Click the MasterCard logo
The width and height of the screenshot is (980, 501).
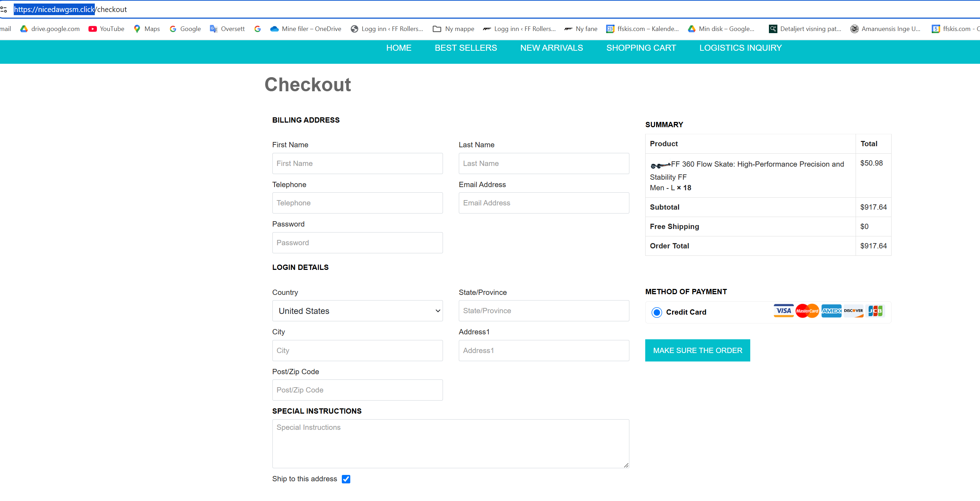point(807,311)
